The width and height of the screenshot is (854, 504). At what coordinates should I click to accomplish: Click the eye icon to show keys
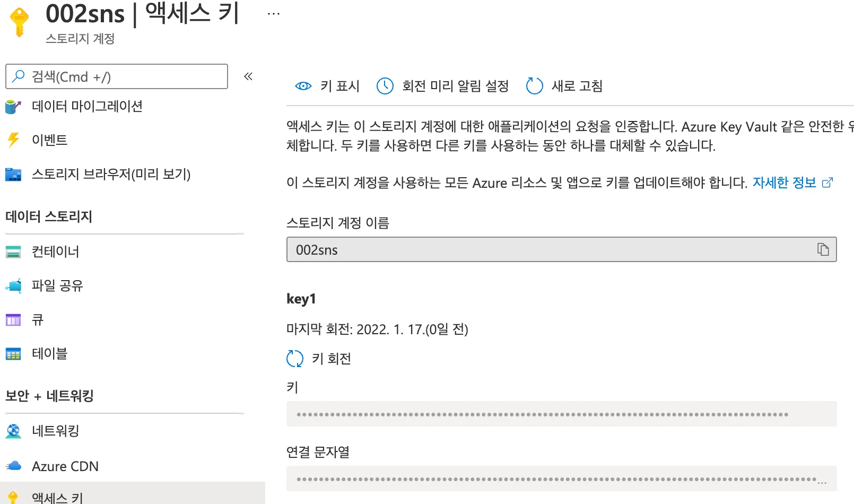303,86
